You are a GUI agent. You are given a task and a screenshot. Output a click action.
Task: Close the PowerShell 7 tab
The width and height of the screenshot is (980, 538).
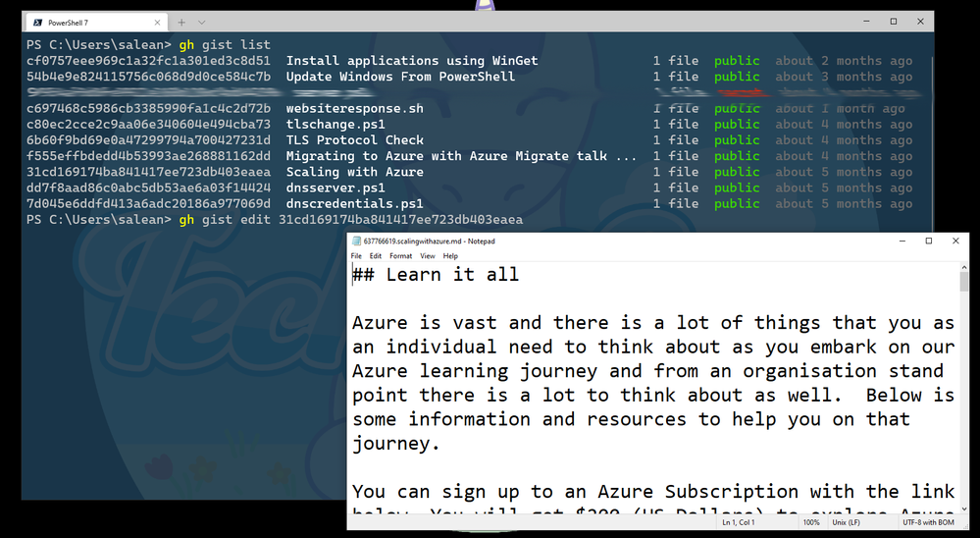pos(157,23)
